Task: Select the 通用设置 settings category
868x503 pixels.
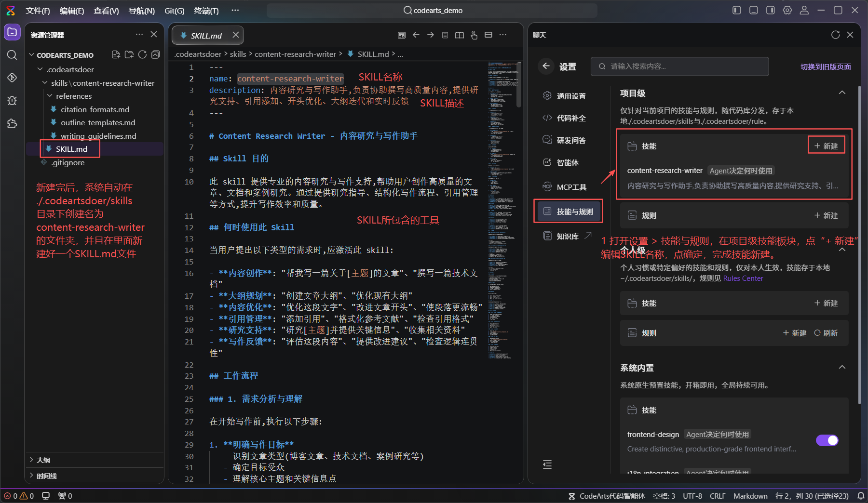Action: [x=568, y=96]
